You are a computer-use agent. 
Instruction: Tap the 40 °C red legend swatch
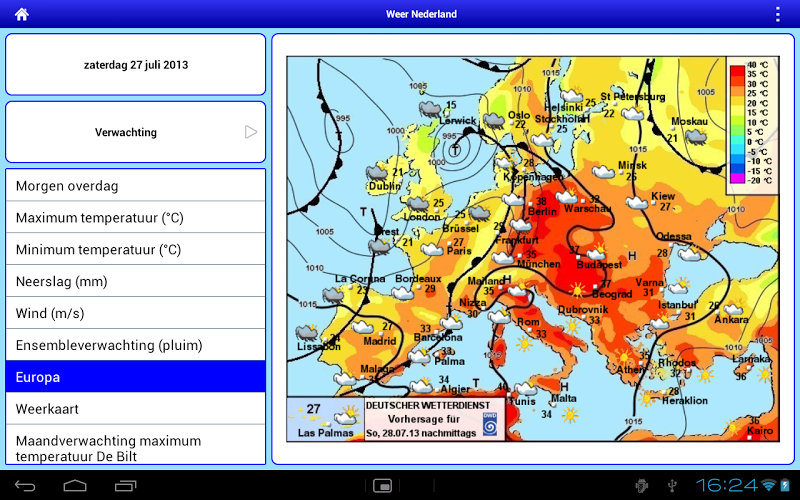click(x=737, y=69)
